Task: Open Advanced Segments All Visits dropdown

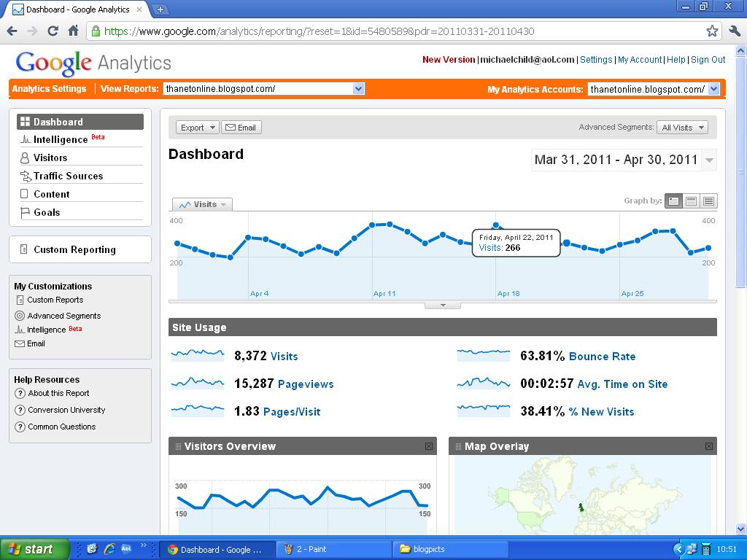Action: (682, 128)
